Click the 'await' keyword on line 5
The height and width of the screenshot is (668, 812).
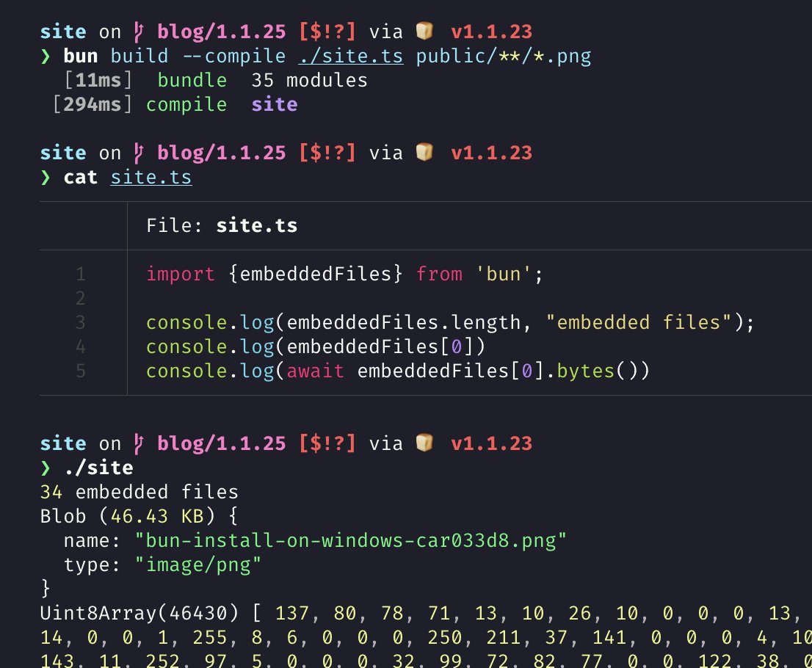pyautogui.click(x=315, y=371)
